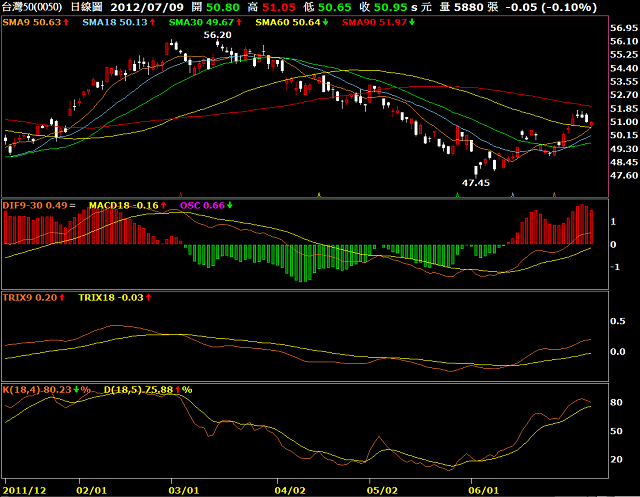This screenshot has width=640, height=497.
Task: Click the 55.25 price axis label
Action: tap(624, 55)
